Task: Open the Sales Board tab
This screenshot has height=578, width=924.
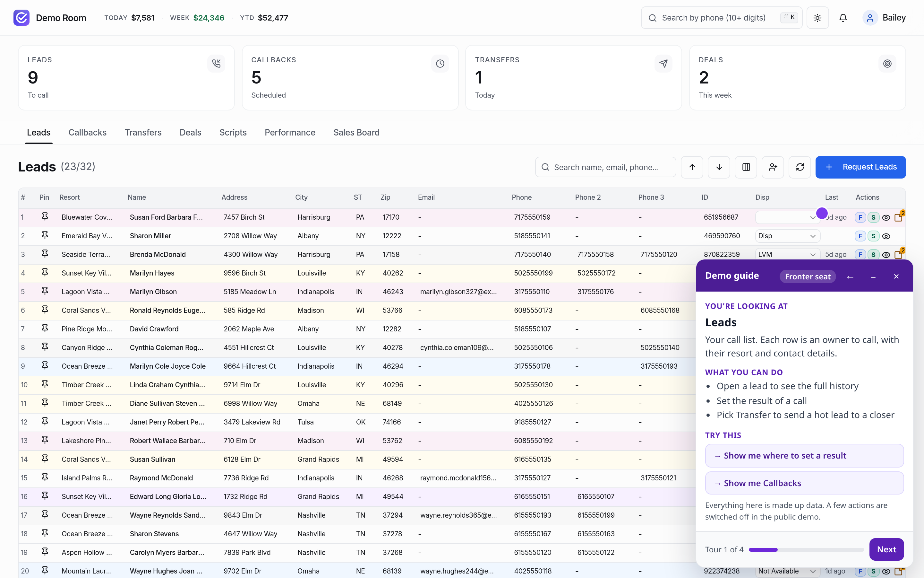Action: click(356, 132)
